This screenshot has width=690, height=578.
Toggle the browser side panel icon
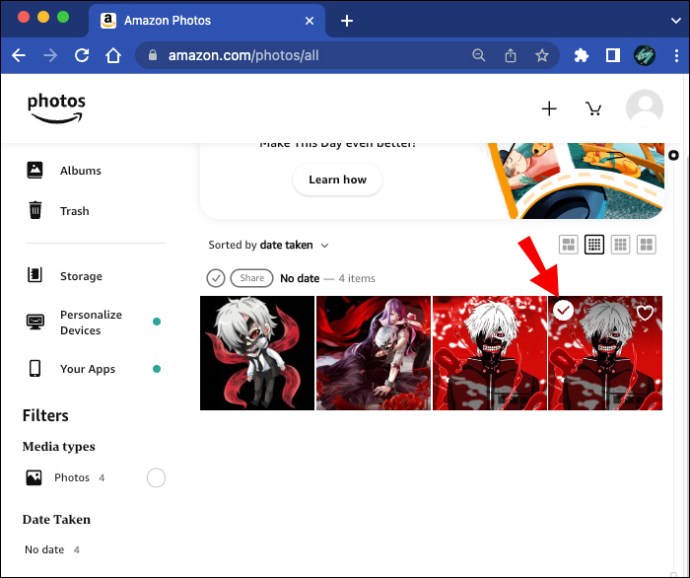(x=613, y=55)
